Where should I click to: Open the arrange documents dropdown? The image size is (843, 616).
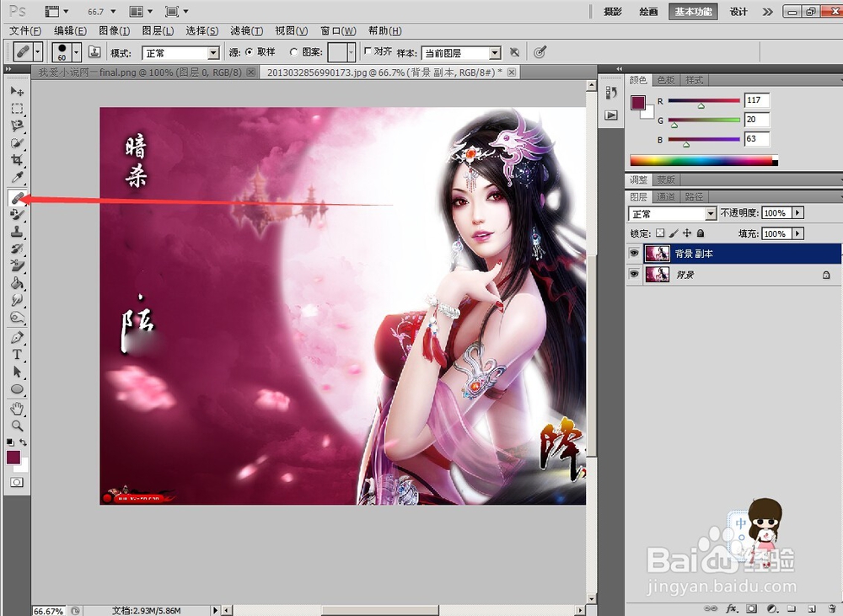click(x=142, y=11)
